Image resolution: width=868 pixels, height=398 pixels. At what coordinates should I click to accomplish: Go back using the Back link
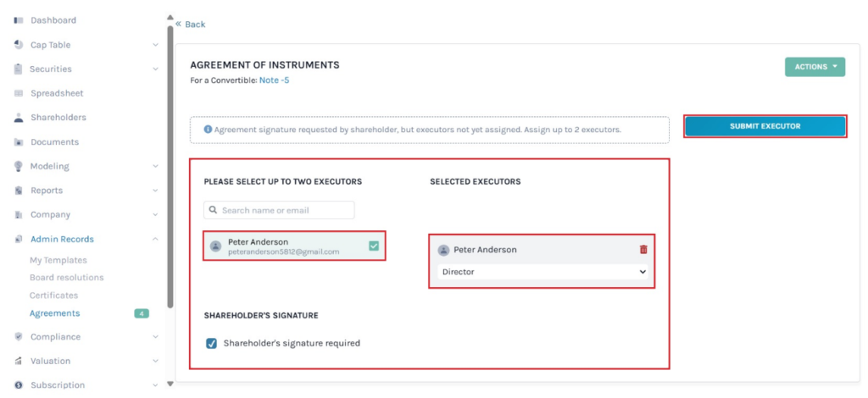click(x=191, y=25)
